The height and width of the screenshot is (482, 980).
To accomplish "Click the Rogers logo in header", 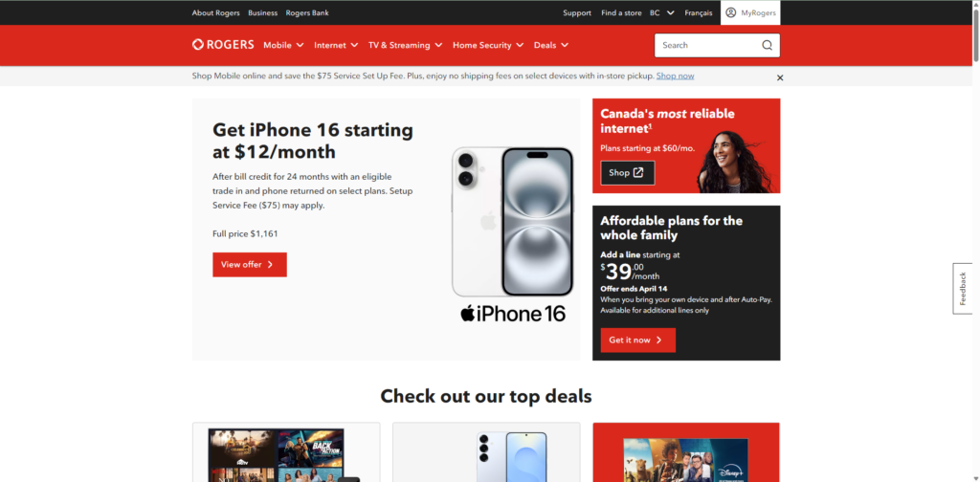I will tap(223, 44).
